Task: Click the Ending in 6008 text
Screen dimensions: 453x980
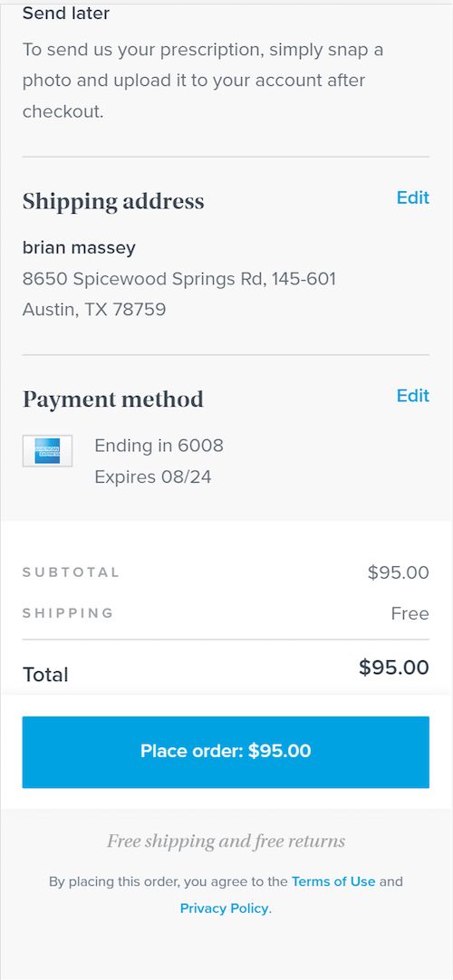Action: pos(159,446)
